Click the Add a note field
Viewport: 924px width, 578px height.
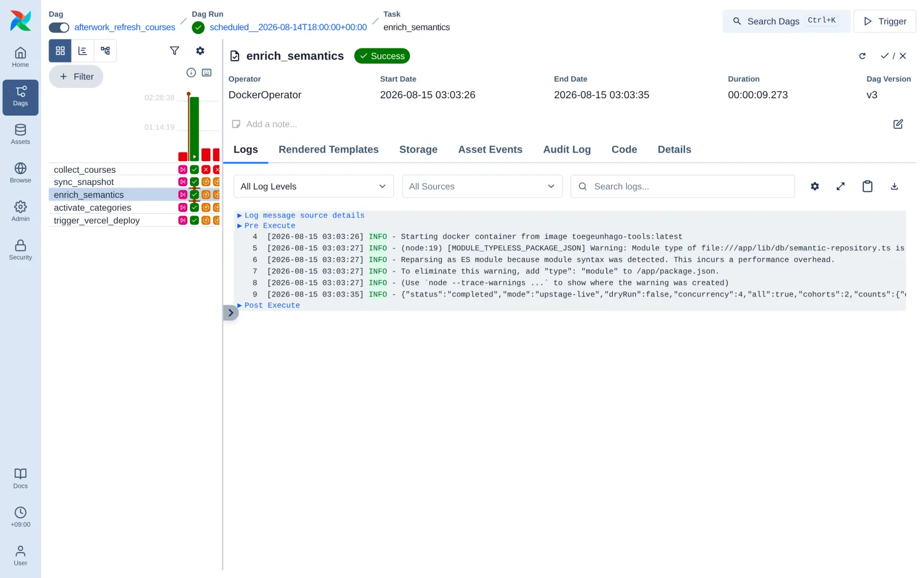tap(271, 124)
